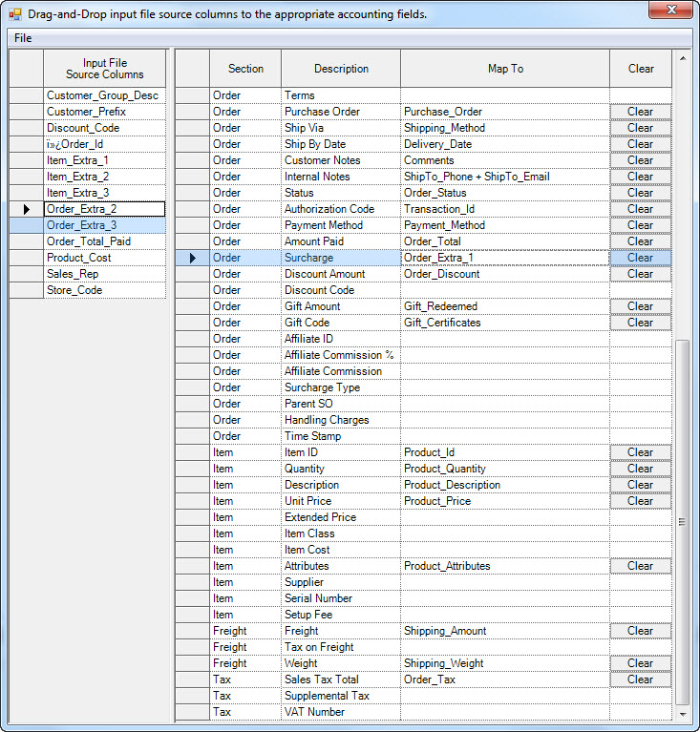Clear the Purchase Order mapping
The height and width of the screenshot is (732, 700).
pyautogui.click(x=640, y=112)
